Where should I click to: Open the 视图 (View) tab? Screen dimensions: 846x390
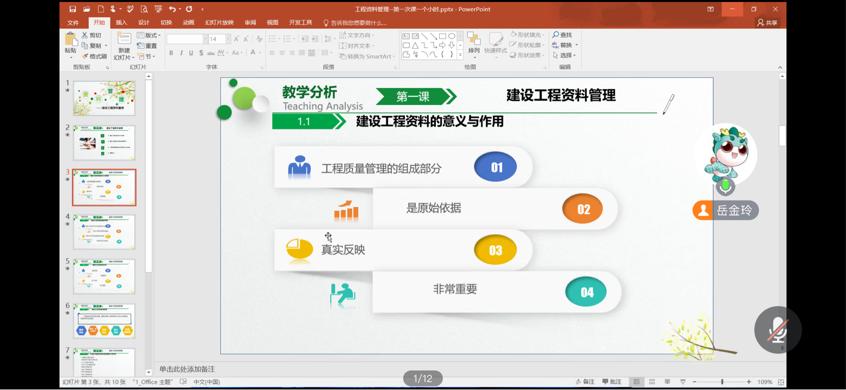pos(272,23)
